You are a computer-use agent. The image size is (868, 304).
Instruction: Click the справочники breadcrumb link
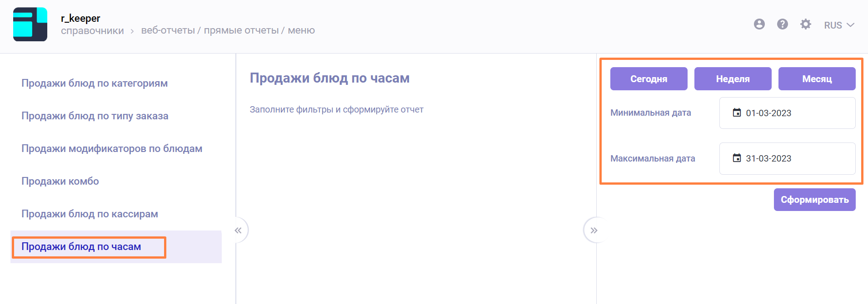(92, 31)
